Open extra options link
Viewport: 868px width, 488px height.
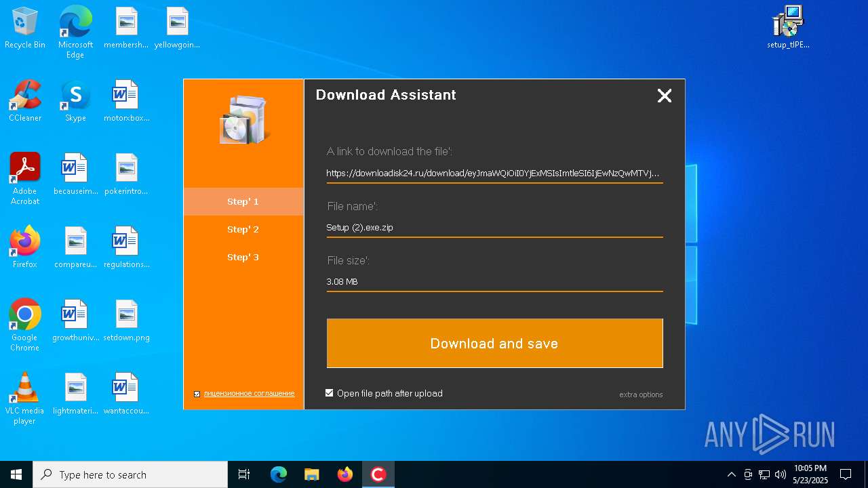coord(641,394)
